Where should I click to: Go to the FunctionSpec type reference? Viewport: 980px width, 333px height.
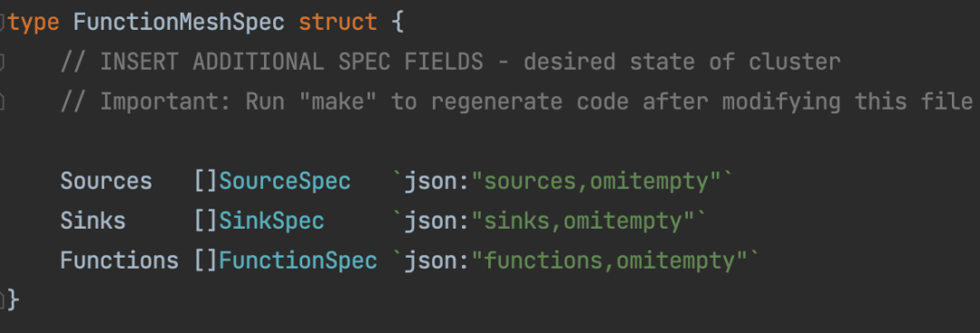(298, 260)
